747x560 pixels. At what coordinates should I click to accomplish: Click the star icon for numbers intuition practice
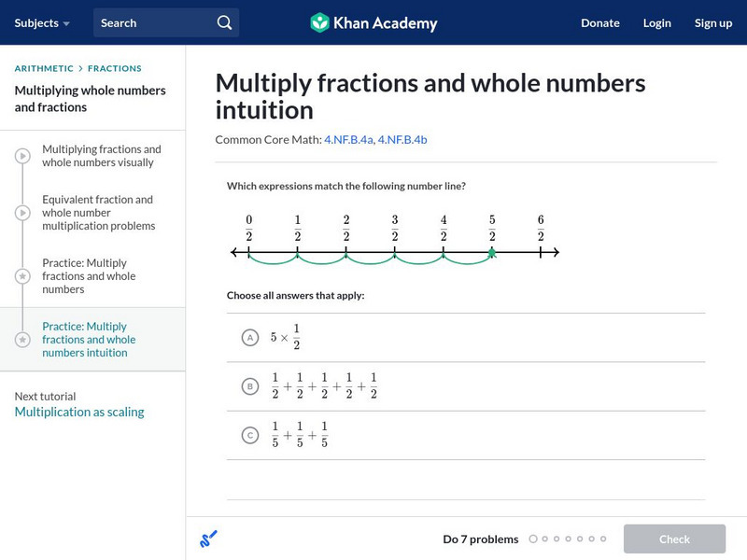point(22,340)
